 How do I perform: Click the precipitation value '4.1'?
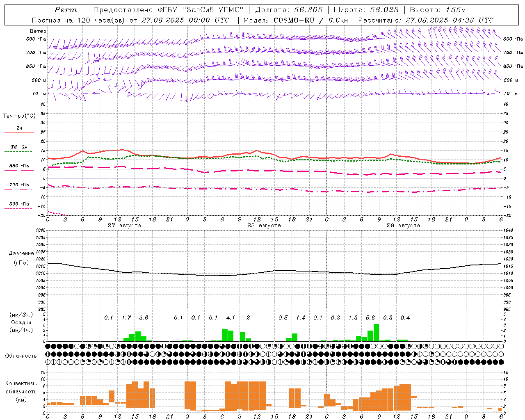pyautogui.click(x=231, y=318)
